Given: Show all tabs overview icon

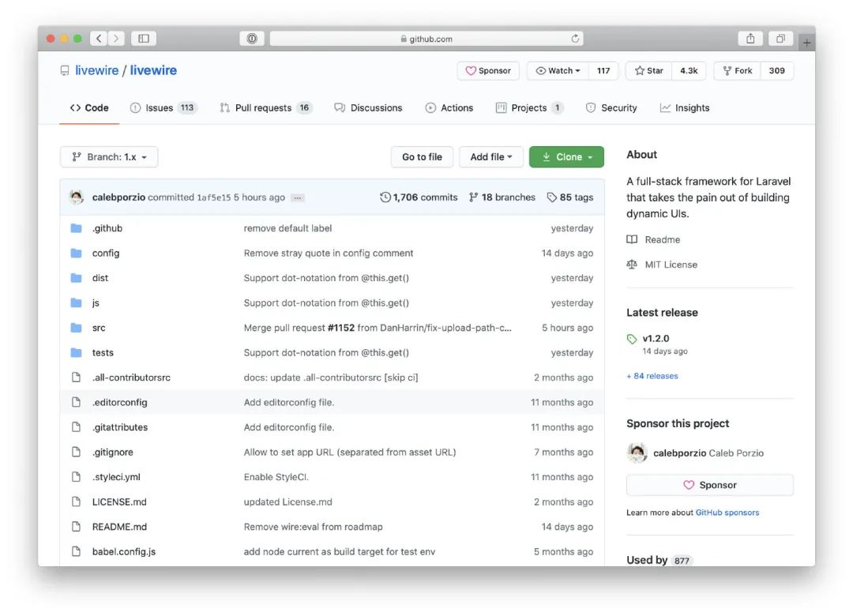Looking at the screenshot, I should click(780, 38).
